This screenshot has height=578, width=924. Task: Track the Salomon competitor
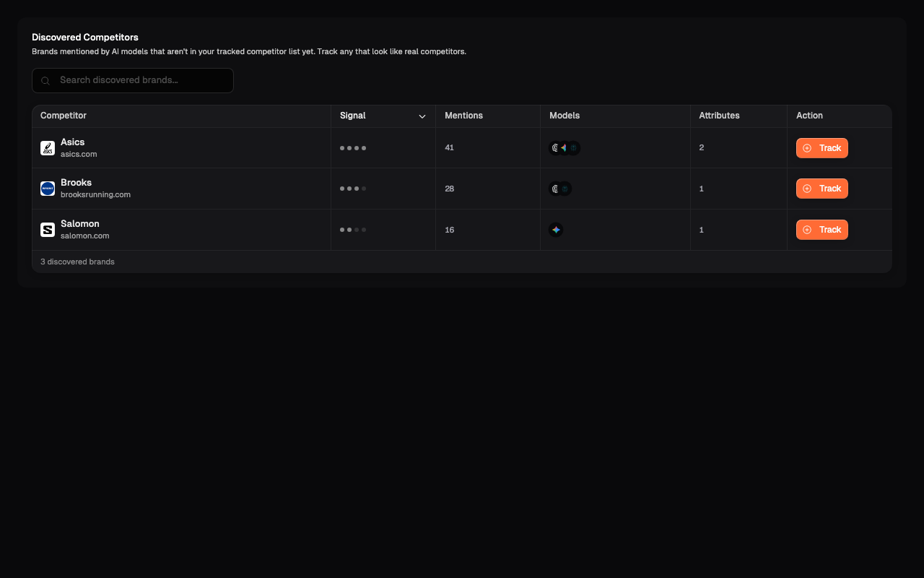822,230
